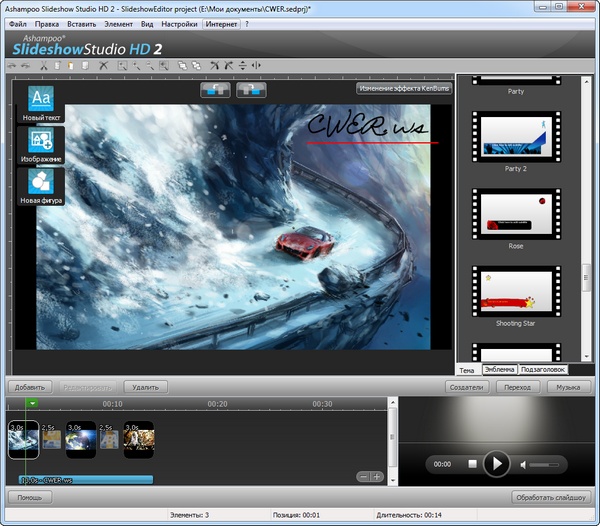
Task: Switch to the Эмблема tab
Action: [x=499, y=369]
